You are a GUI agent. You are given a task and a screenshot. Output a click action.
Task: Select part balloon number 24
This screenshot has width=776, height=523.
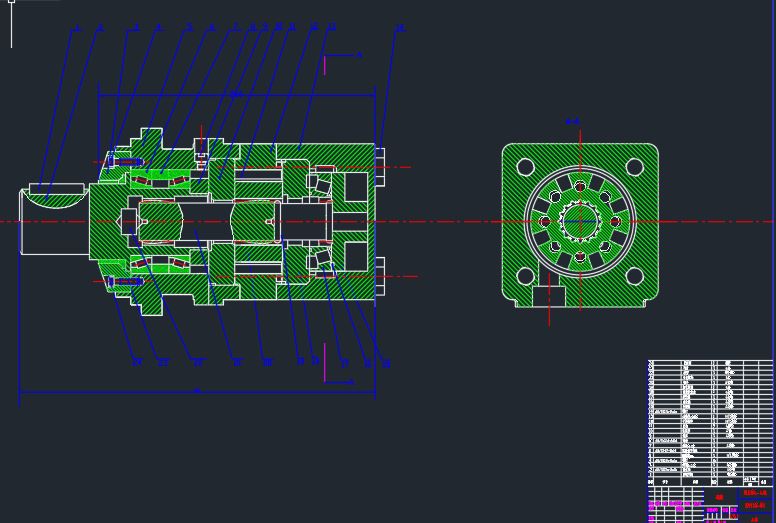click(x=137, y=363)
